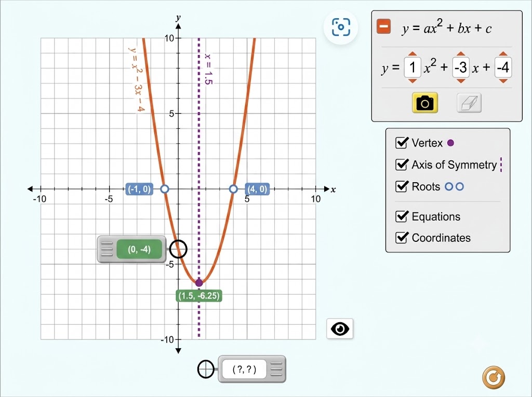Decrease coefficient c with down arrow
532x397 pixels.
click(x=503, y=81)
